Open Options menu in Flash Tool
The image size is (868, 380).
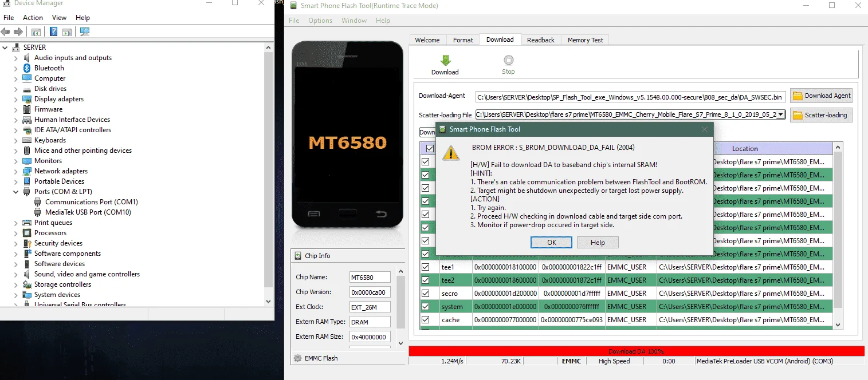click(x=320, y=21)
